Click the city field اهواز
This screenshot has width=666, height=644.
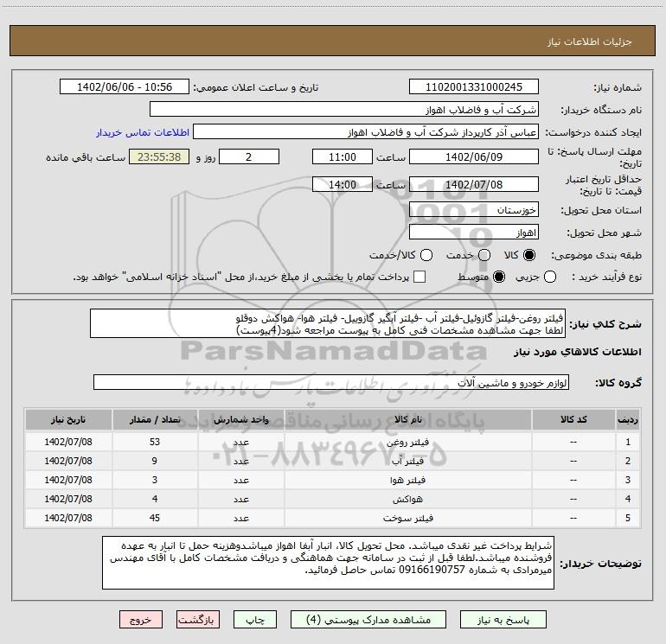(474, 232)
